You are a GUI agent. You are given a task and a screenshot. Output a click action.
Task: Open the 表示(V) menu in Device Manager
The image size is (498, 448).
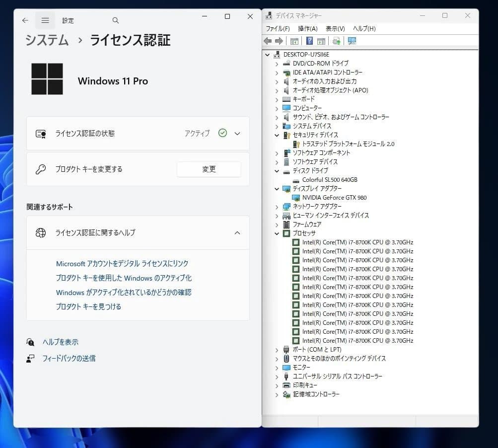click(x=335, y=28)
